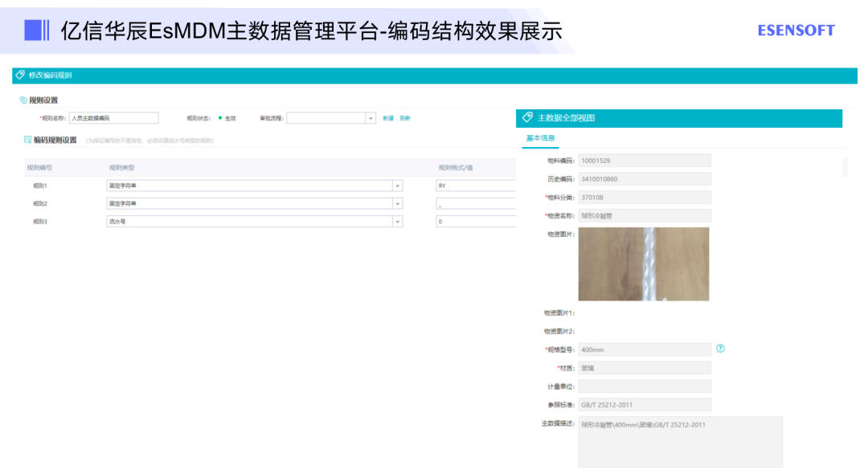
Task: Click the tag icon beside 主数据全部视图
Action: click(x=527, y=117)
